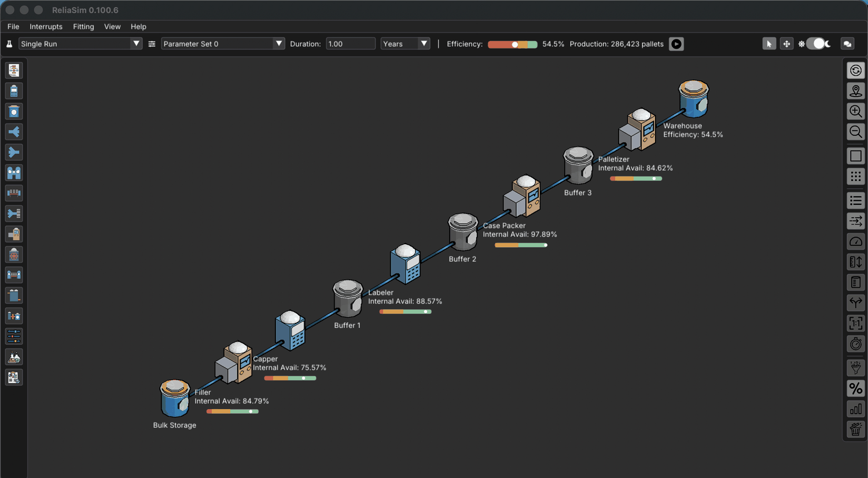
Task: Click the chat bubbles icon in top bar
Action: (x=848, y=44)
